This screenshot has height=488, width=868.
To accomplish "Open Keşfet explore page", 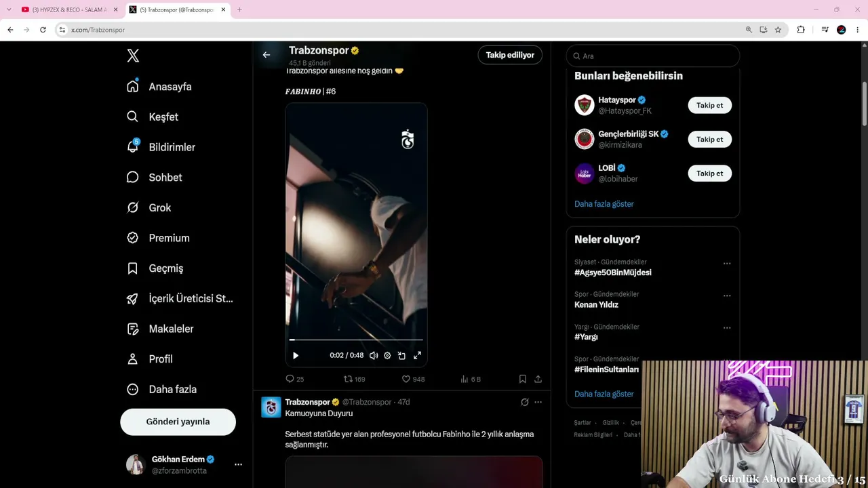I will point(153,117).
